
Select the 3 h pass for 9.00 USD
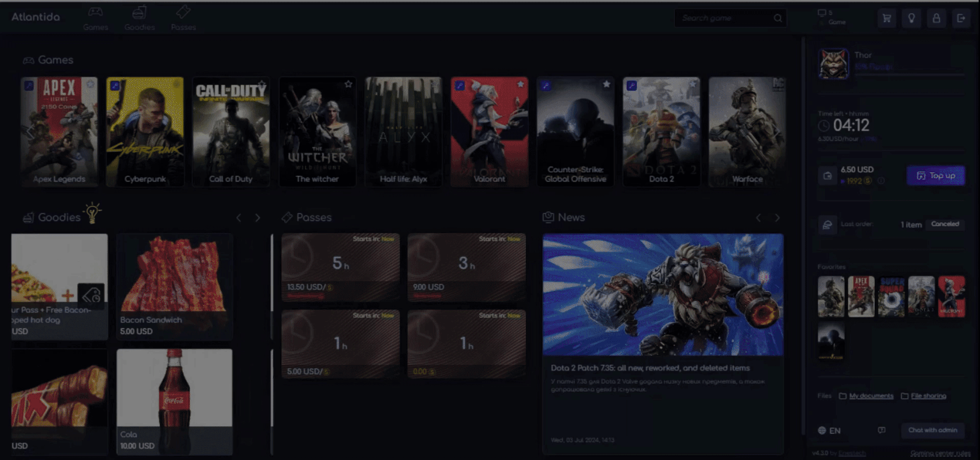467,267
